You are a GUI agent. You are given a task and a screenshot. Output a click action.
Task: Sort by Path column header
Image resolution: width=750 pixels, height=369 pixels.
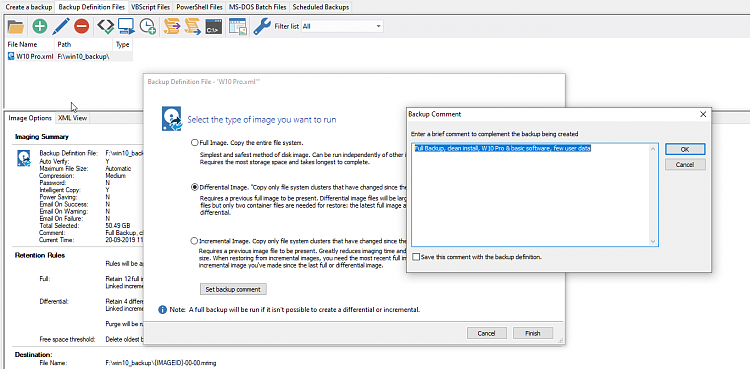(84, 45)
